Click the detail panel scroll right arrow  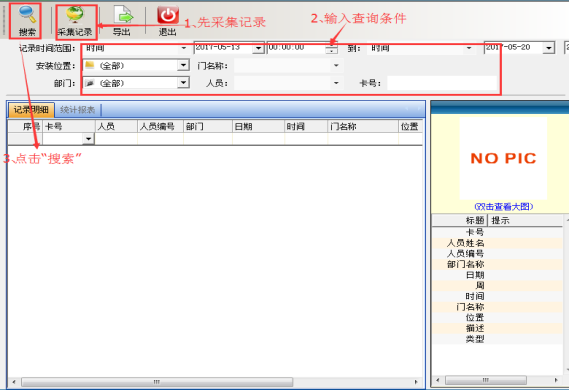click(556, 380)
